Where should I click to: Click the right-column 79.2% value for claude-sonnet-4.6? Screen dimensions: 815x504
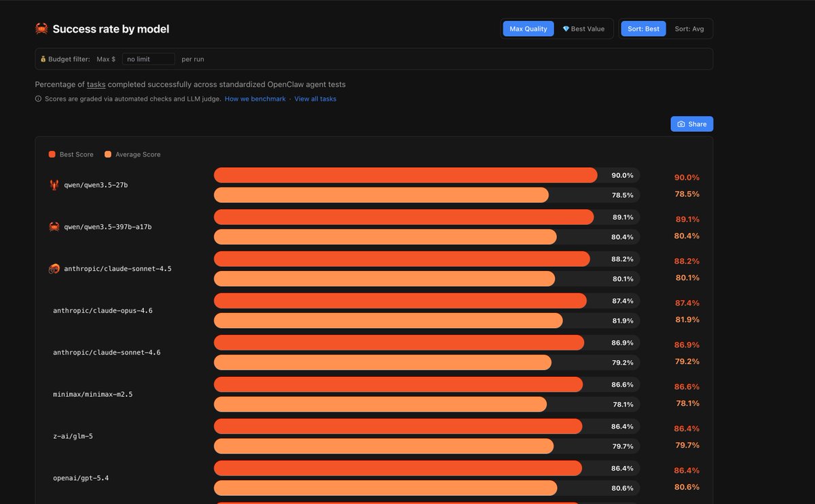[687, 361]
